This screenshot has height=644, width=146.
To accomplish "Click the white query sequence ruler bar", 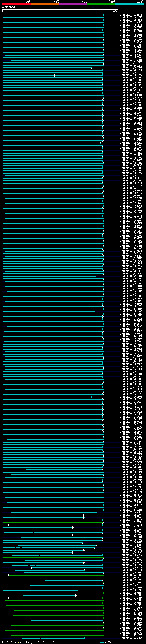I will pyautogui.click(x=60, y=9).
